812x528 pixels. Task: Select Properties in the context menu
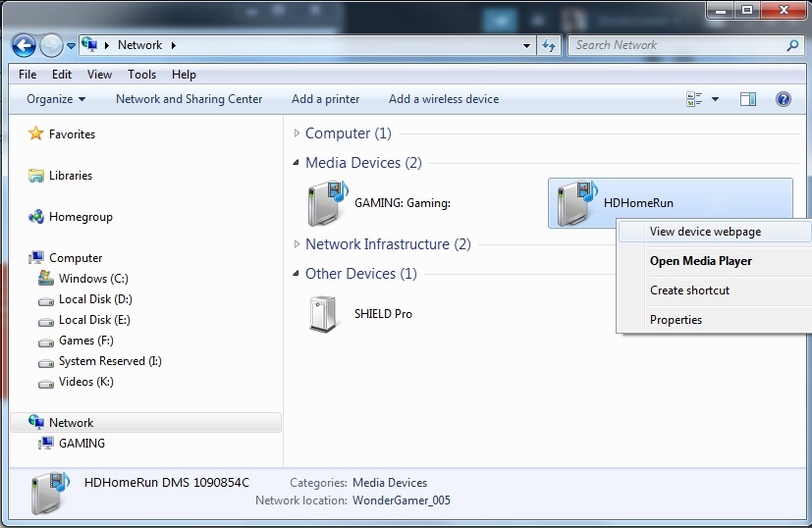tap(676, 320)
